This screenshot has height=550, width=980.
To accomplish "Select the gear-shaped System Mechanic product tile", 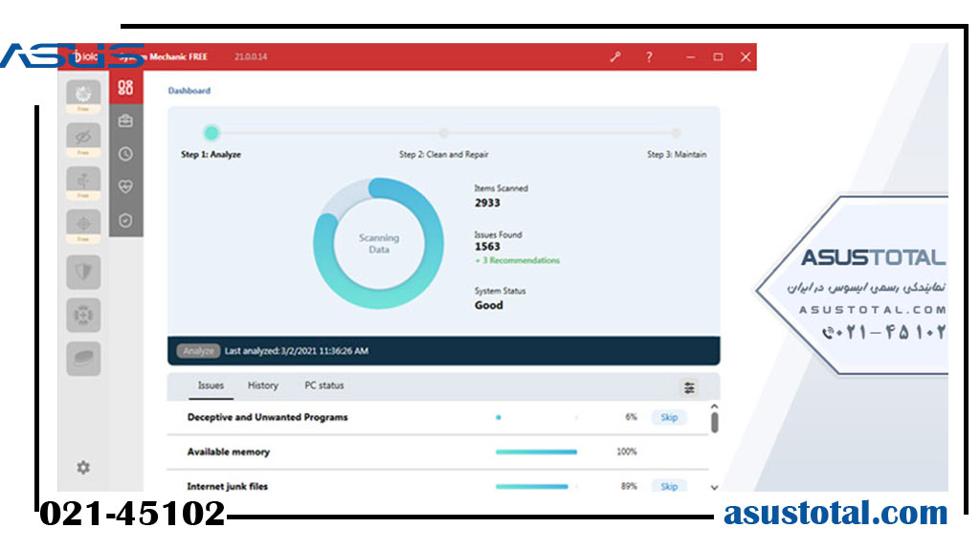I will 83,95.
